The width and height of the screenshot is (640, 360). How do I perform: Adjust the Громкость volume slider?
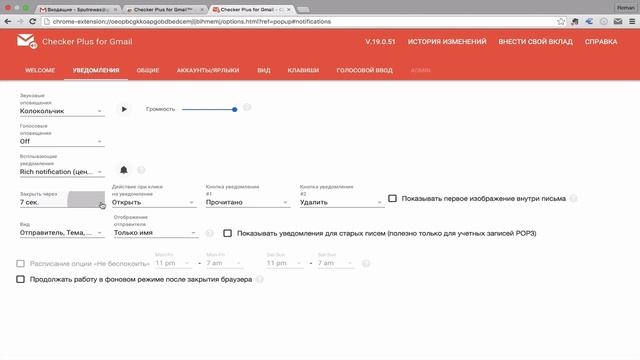click(x=209, y=109)
